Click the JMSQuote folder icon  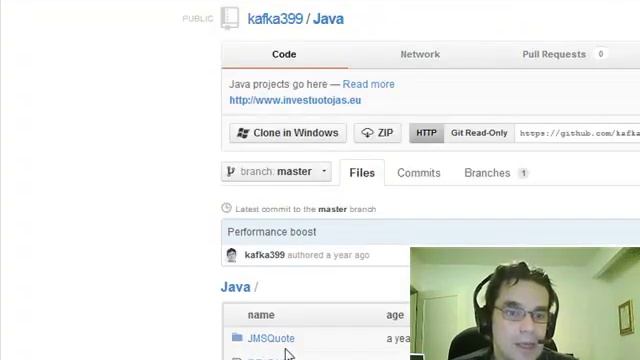coord(237,337)
